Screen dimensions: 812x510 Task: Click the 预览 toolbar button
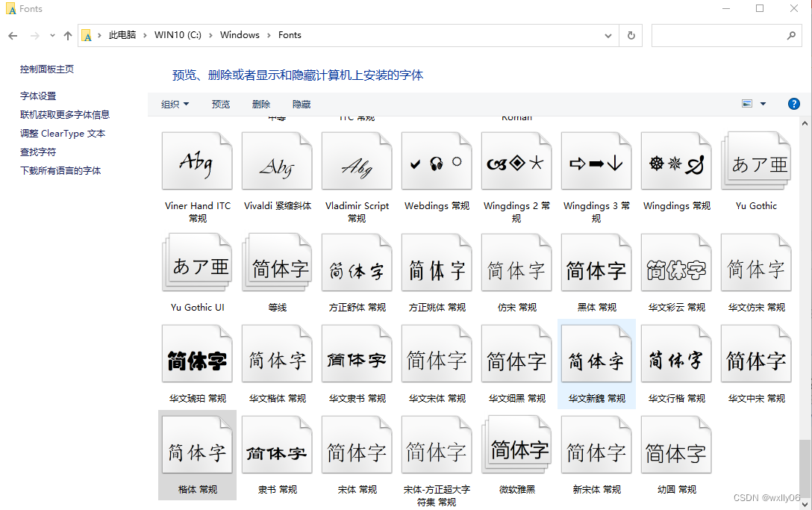[221, 105]
